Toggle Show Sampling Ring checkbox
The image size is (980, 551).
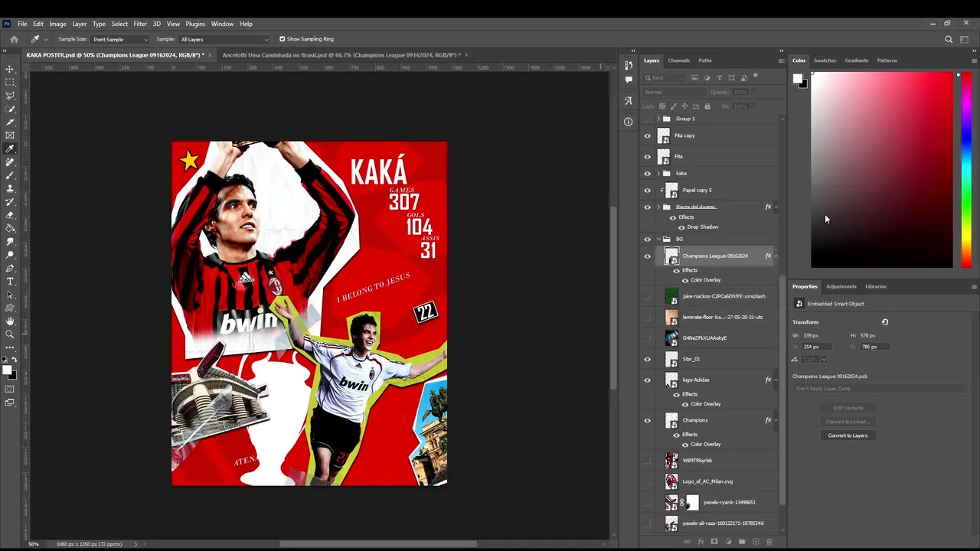coord(282,39)
